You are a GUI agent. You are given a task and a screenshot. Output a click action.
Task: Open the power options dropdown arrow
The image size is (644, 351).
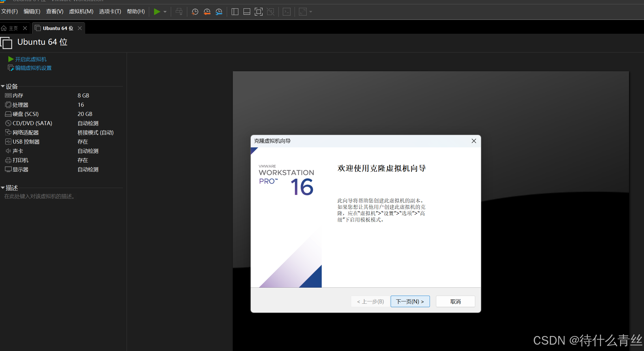pos(165,12)
